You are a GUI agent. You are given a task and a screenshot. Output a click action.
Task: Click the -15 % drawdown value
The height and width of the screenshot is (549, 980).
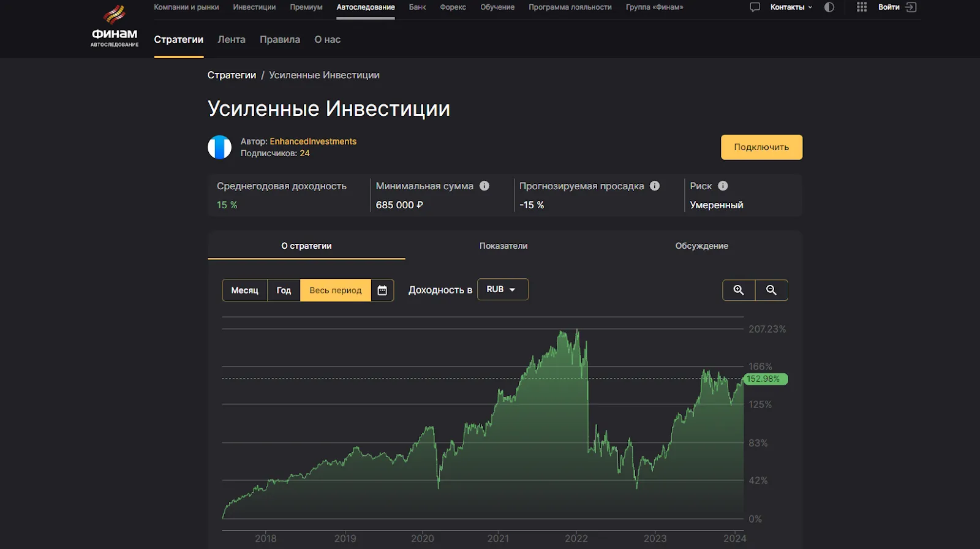(x=532, y=205)
